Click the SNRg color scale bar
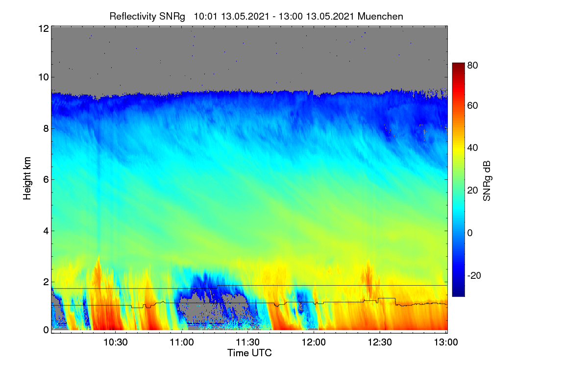The width and height of the screenshot is (588, 392). 458,179
